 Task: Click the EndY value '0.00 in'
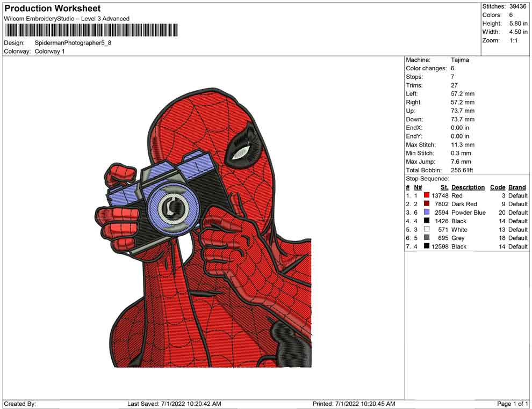coord(460,136)
